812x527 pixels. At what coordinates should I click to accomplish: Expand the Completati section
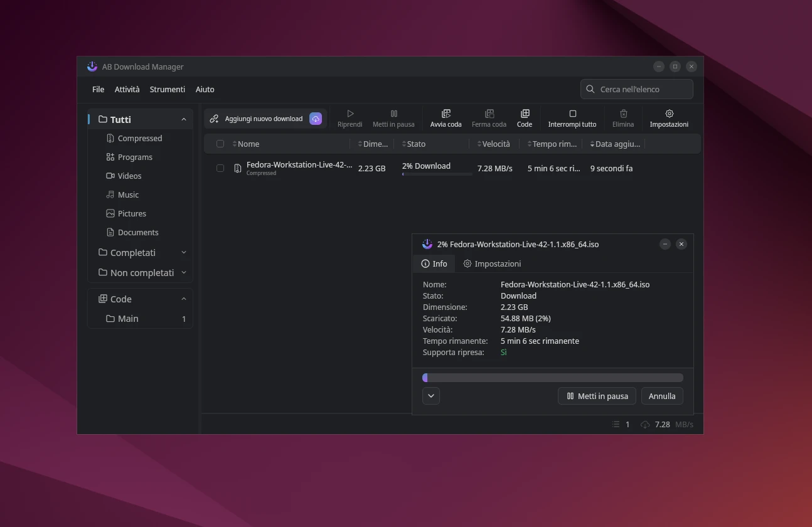[x=183, y=252]
